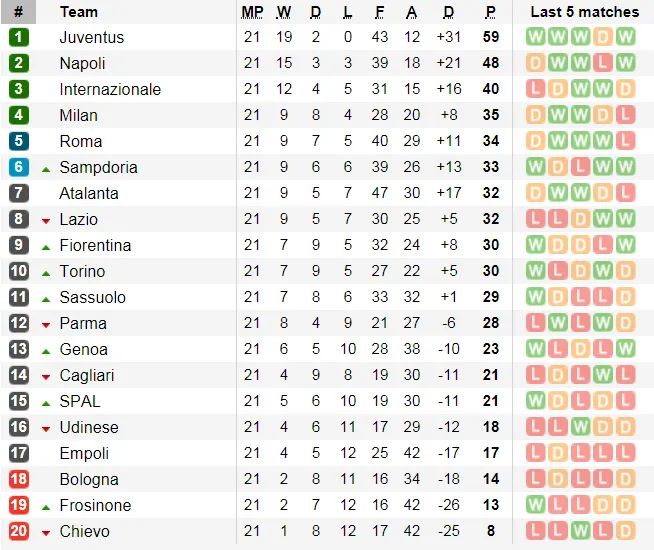This screenshot has width=654, height=550.
Task: Click Empoli's points total of 17
Action: coord(490,453)
